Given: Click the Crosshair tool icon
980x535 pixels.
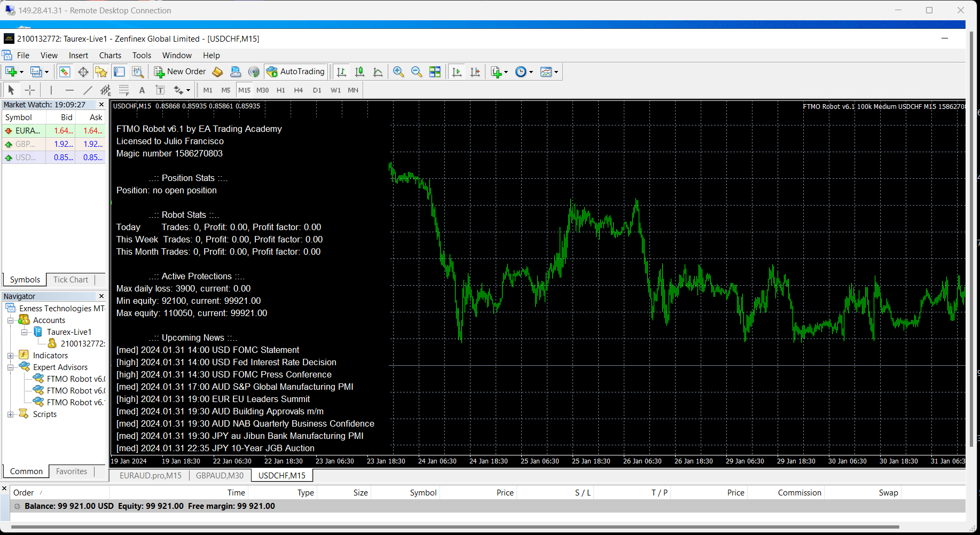Looking at the screenshot, I should (x=29, y=90).
